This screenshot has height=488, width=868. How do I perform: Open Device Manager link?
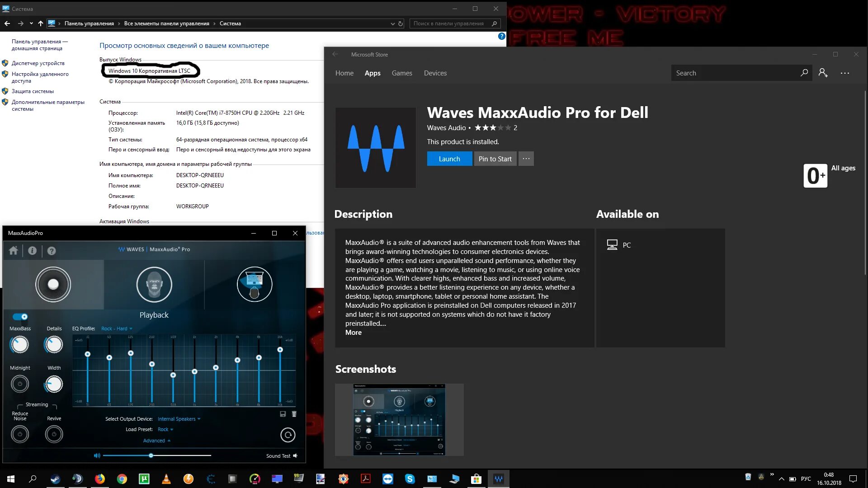(x=38, y=63)
